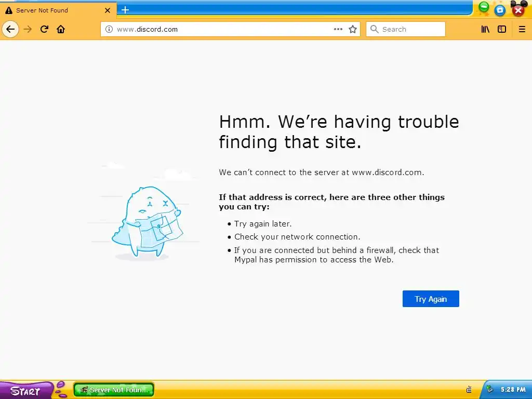Click the forward arrow button

(x=28, y=29)
